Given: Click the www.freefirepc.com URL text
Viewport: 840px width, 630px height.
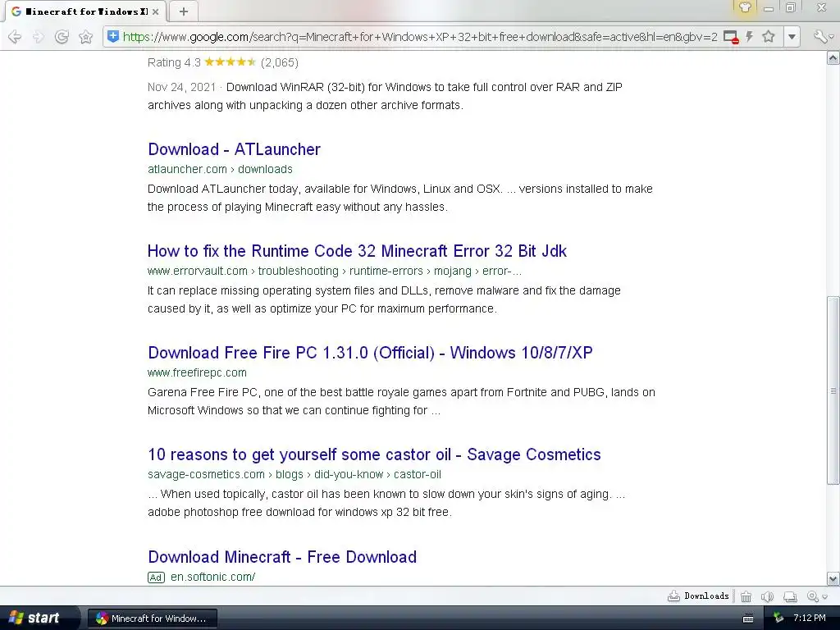Looking at the screenshot, I should pyautogui.click(x=197, y=373).
